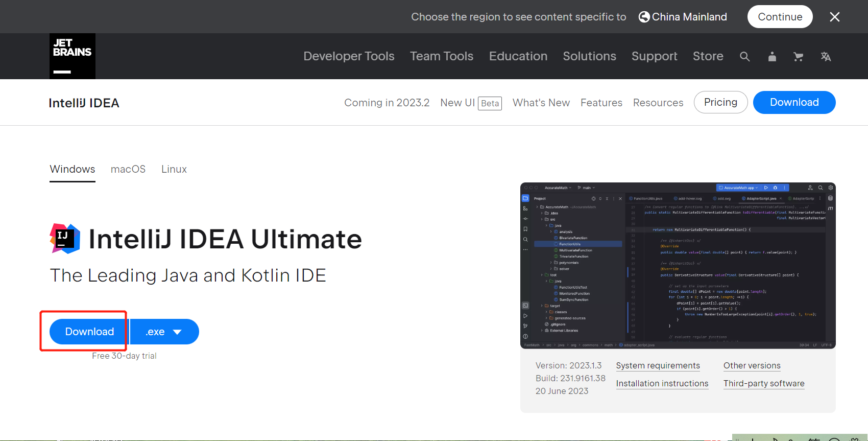The width and height of the screenshot is (868, 441).
Task: Switch to the macOS tab
Action: pyautogui.click(x=128, y=169)
